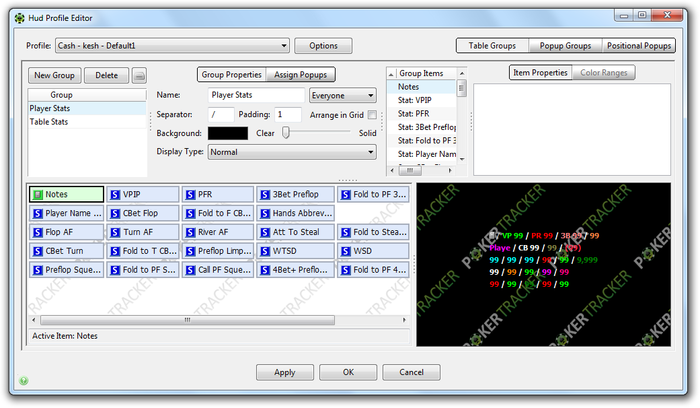
Task: Select the 4Bet+ Preflo... stat tile
Action: (296, 270)
